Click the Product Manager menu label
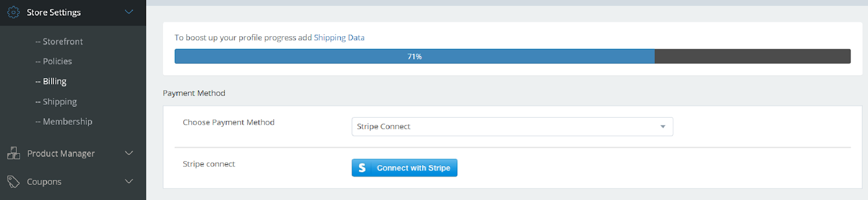868x200 pixels. pyautogui.click(x=61, y=153)
